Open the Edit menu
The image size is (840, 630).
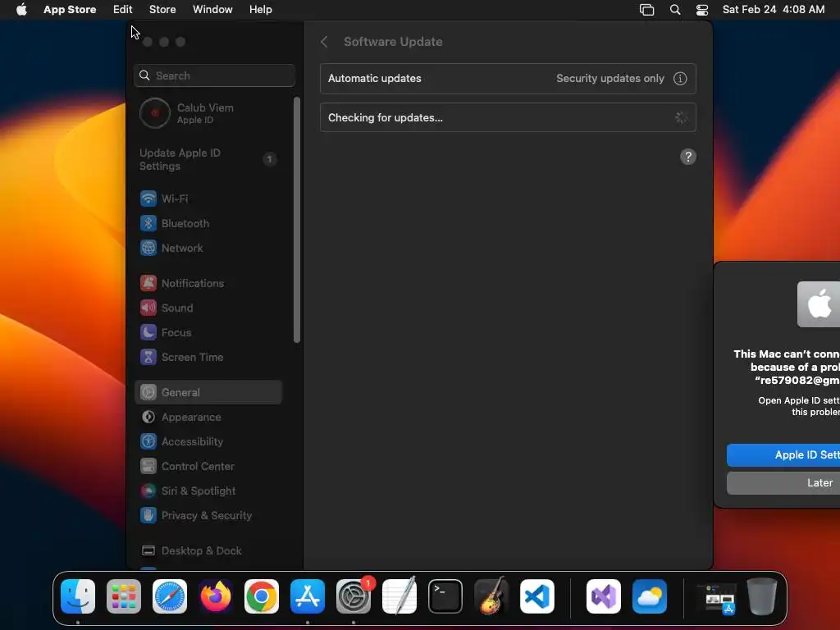pos(123,10)
